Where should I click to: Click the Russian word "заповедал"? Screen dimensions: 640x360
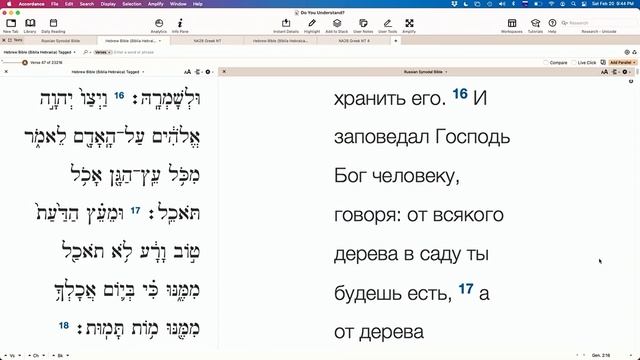coord(381,137)
